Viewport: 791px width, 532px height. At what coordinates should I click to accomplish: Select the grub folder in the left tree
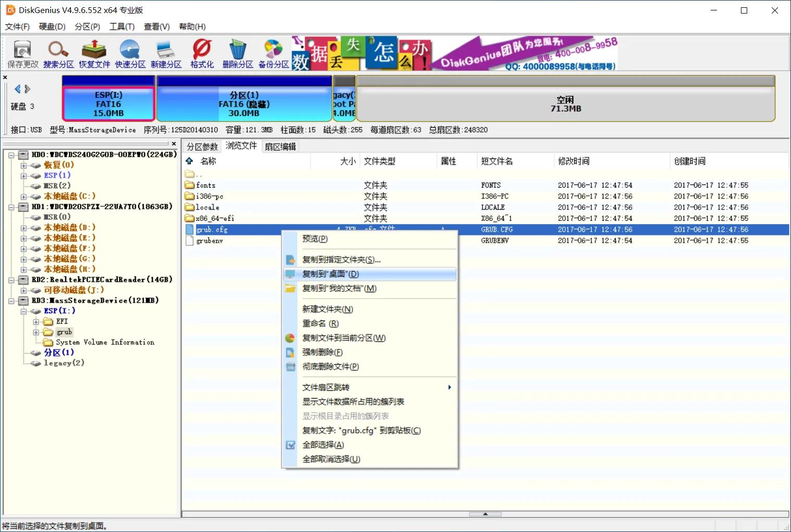(64, 332)
